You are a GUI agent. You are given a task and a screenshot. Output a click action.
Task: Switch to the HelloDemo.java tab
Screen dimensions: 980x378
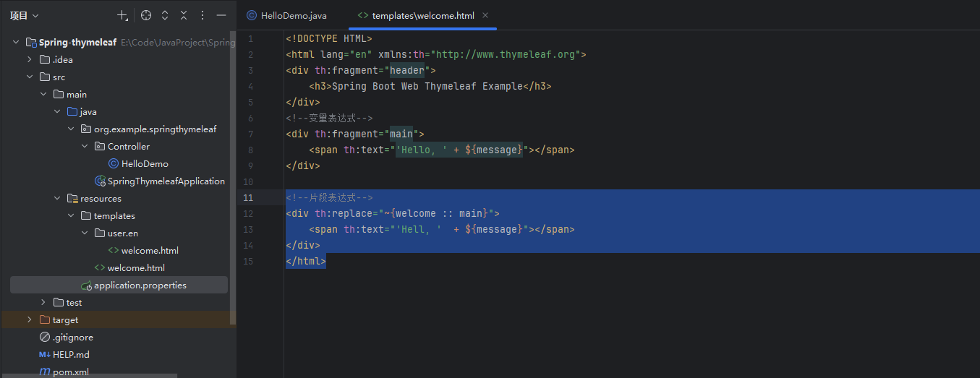pos(286,15)
